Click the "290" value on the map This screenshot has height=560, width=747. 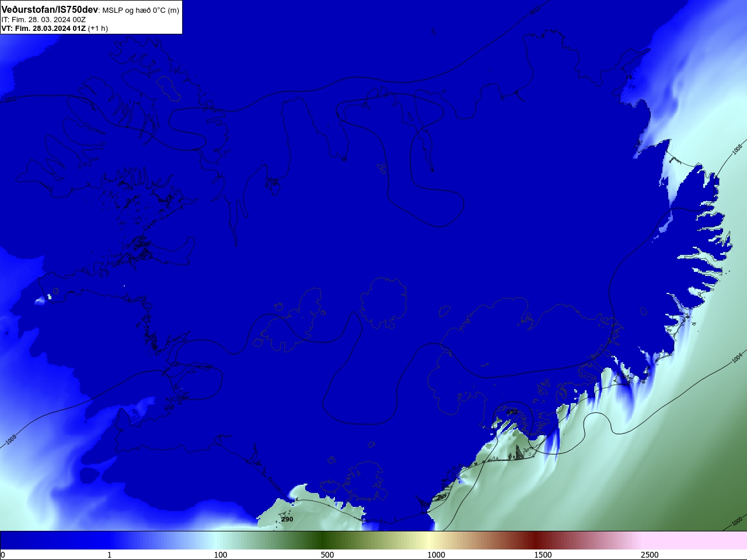tap(287, 519)
